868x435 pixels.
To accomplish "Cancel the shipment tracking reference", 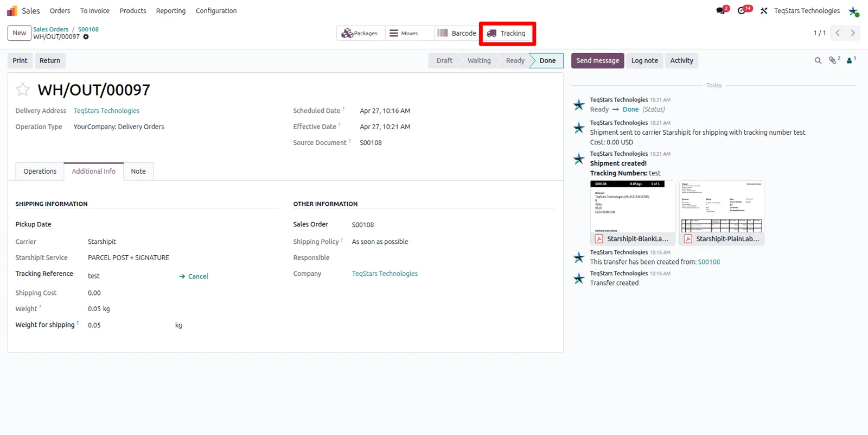I will point(194,276).
